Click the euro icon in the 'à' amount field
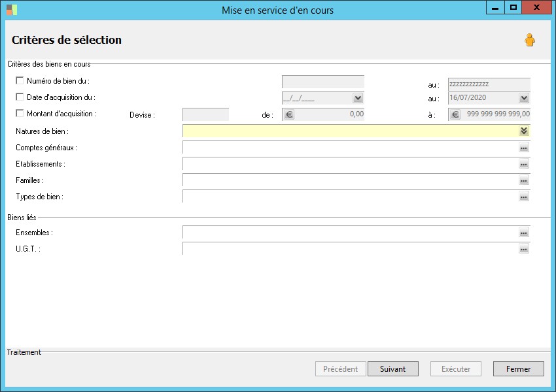The width and height of the screenshot is (556, 392). [455, 114]
